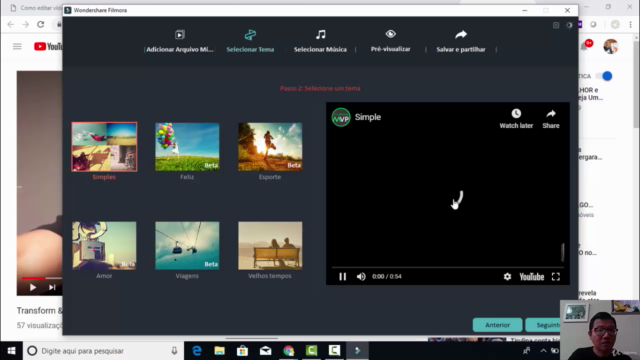Go back in the browser
The height and width of the screenshot is (360, 640).
click(x=11, y=24)
